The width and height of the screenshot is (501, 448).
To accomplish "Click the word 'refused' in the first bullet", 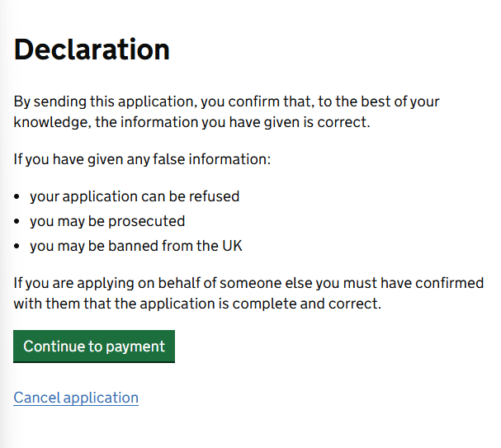I will [x=215, y=196].
